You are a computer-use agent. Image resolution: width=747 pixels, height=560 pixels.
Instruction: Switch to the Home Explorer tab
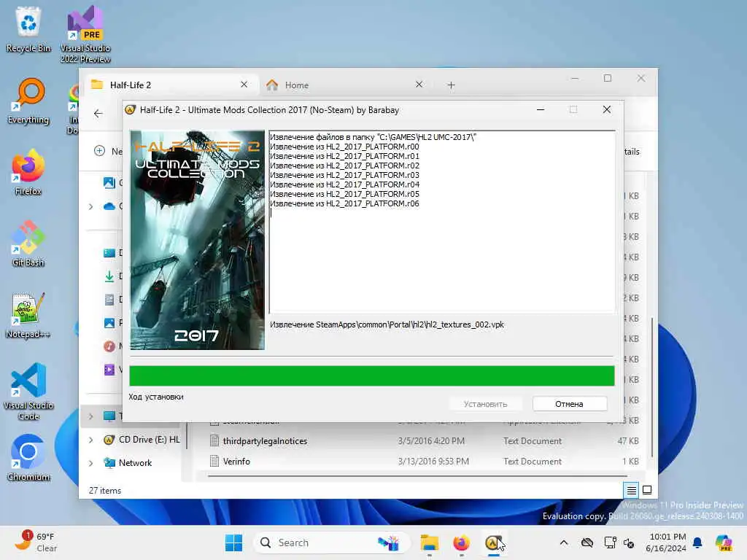pyautogui.click(x=347, y=85)
